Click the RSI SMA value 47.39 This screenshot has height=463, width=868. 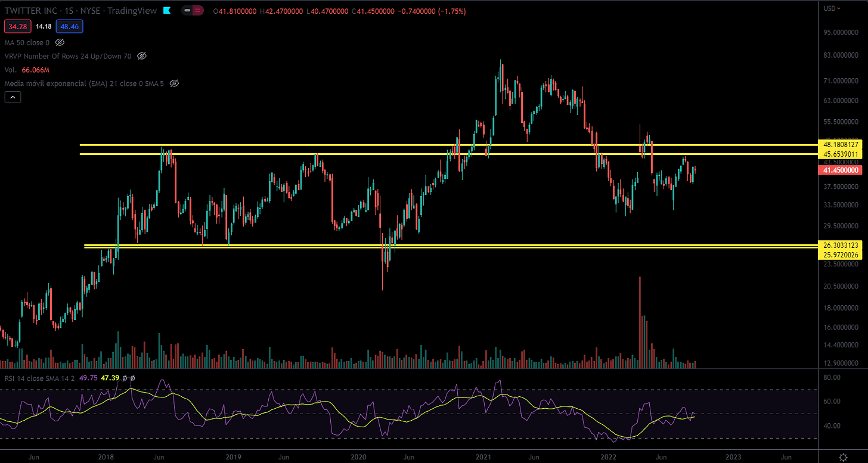coord(110,378)
